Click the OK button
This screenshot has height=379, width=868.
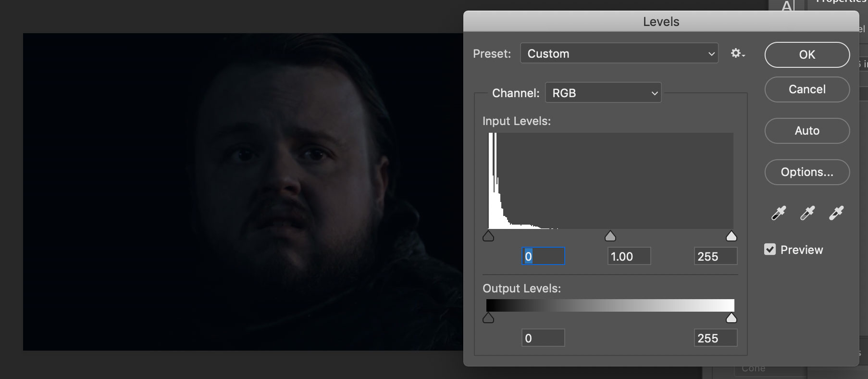tap(807, 55)
